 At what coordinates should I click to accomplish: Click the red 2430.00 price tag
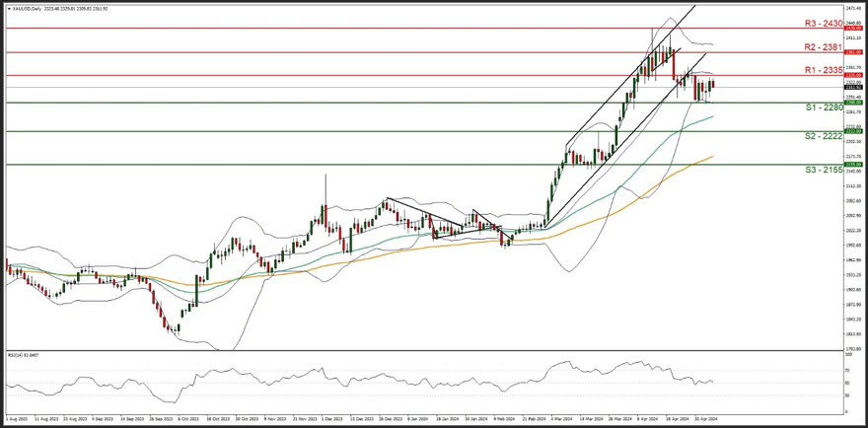click(x=852, y=28)
